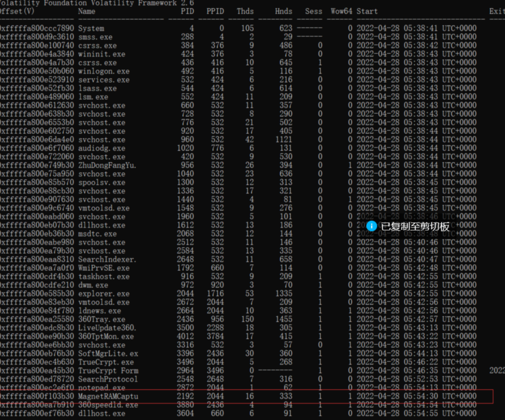
Task: Click the 'Name' column header
Action: (87, 12)
